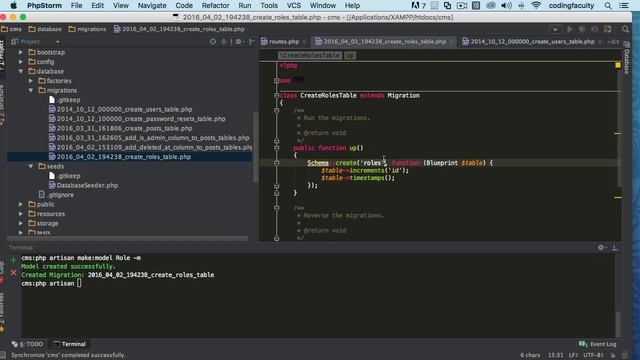Image resolution: width=640 pixels, height=360 pixels.
Task: Fold the CreateRolesTable class via gutter
Action: coord(276,95)
